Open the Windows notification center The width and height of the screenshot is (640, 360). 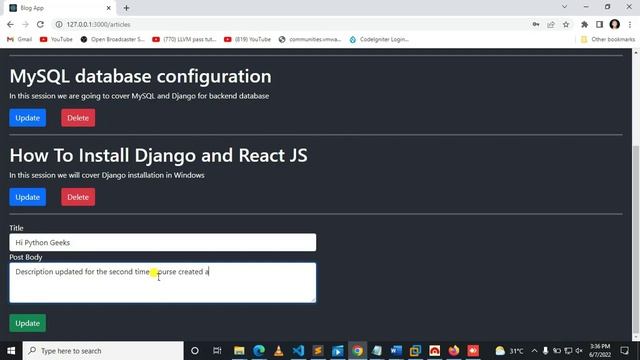624,351
